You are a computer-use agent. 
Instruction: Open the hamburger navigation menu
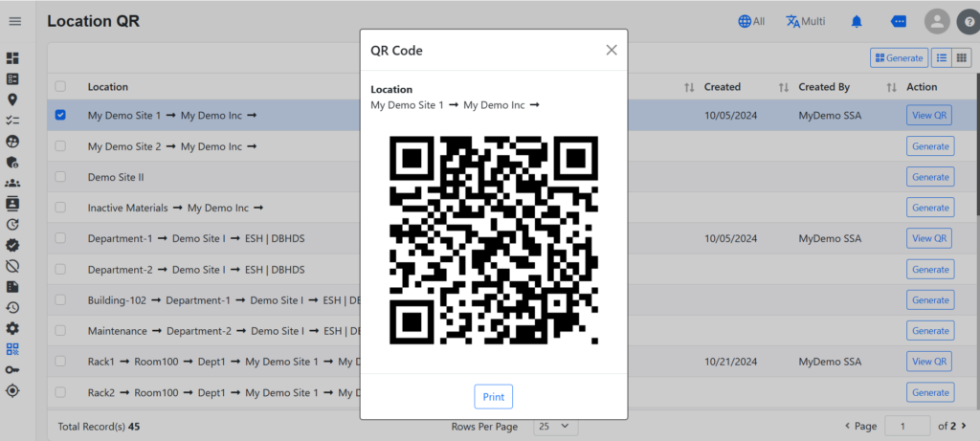tap(15, 21)
